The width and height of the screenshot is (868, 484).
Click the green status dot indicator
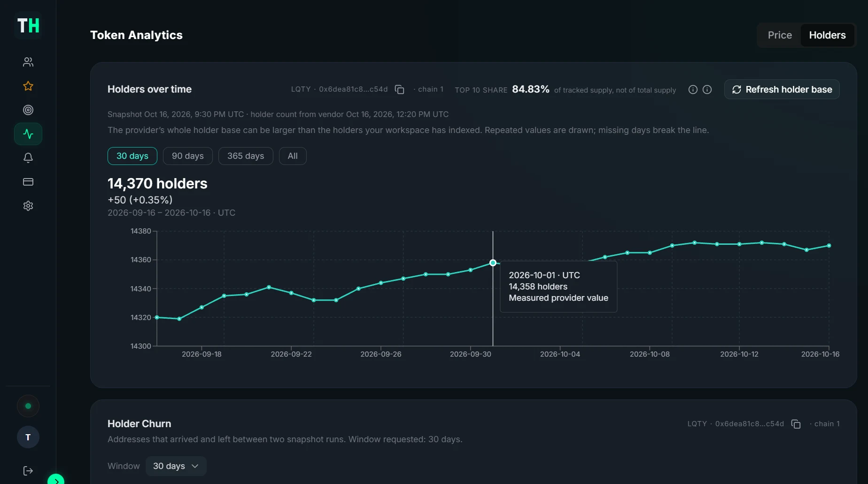(x=28, y=406)
